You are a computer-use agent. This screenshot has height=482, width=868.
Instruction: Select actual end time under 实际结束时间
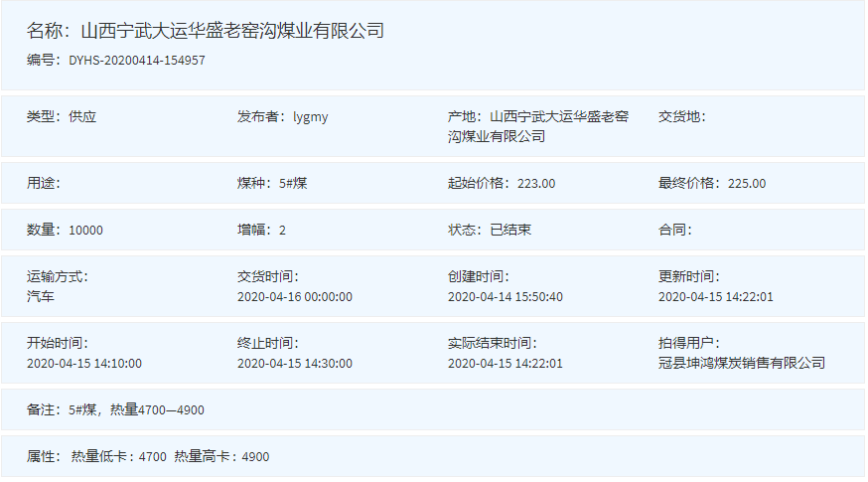click(x=506, y=364)
